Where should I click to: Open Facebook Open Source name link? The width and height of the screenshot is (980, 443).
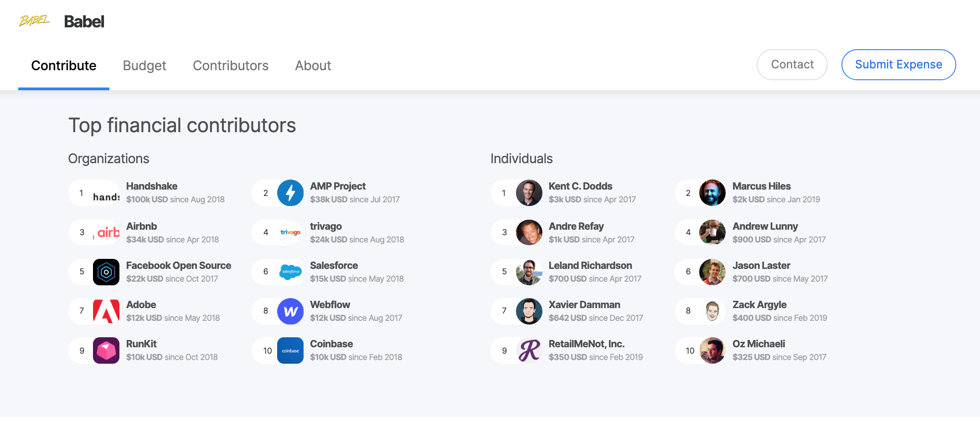179,265
